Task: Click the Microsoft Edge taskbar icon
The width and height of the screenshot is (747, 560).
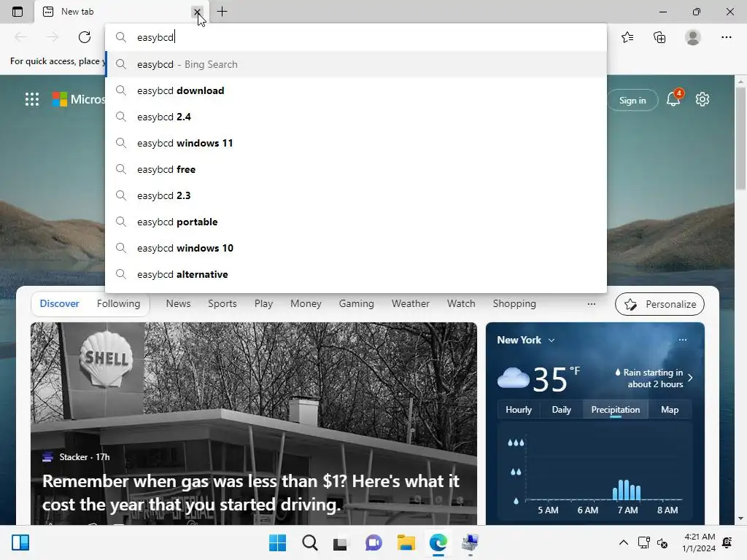Action: [438, 542]
